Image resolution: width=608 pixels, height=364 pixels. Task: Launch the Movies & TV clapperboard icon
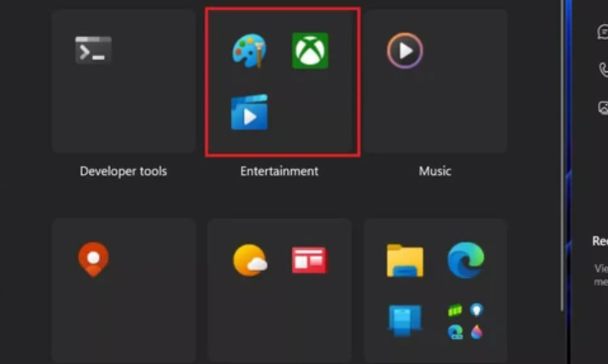(249, 113)
